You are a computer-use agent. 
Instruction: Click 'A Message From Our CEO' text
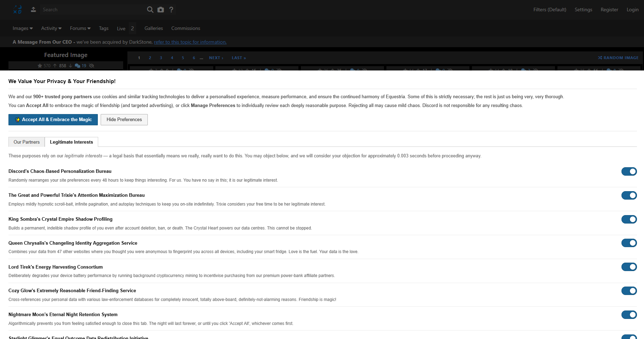pyautogui.click(x=42, y=42)
